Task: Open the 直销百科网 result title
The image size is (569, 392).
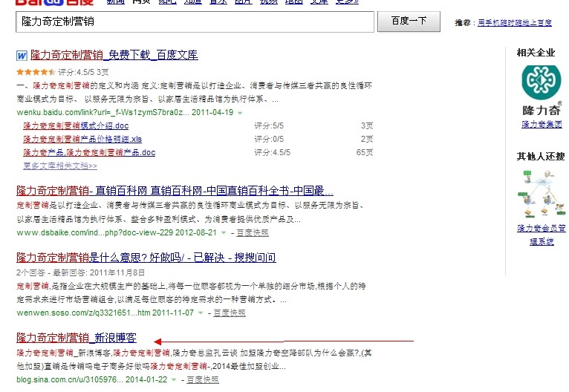Action: (175, 191)
